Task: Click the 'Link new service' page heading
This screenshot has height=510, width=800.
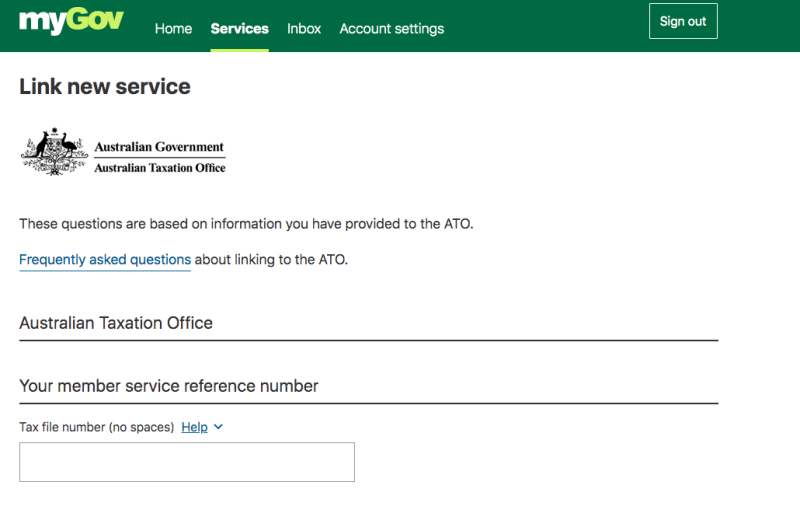Action: tap(105, 87)
